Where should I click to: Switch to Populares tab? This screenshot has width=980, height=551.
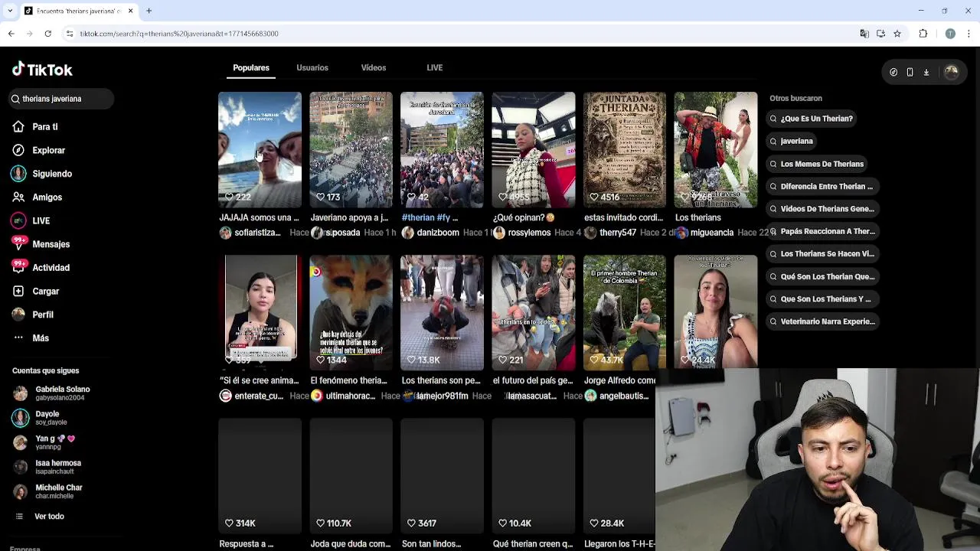(x=251, y=67)
